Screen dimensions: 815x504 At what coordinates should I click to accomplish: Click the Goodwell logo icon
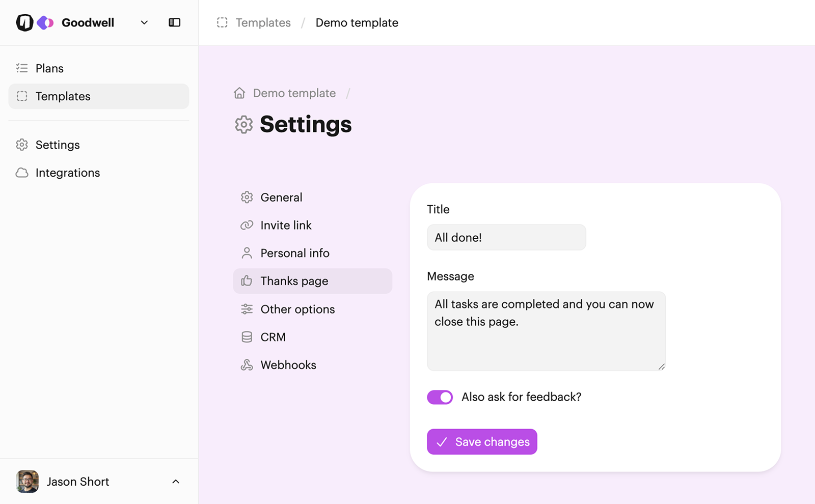pyautogui.click(x=24, y=22)
